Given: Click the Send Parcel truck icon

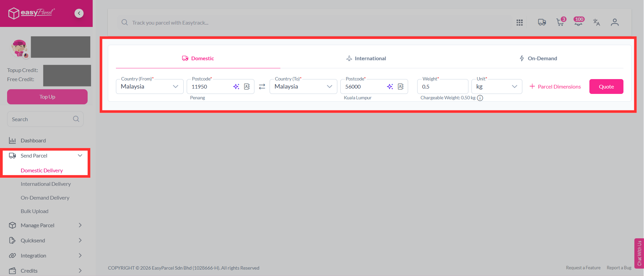Looking at the screenshot, I should pyautogui.click(x=12, y=156).
